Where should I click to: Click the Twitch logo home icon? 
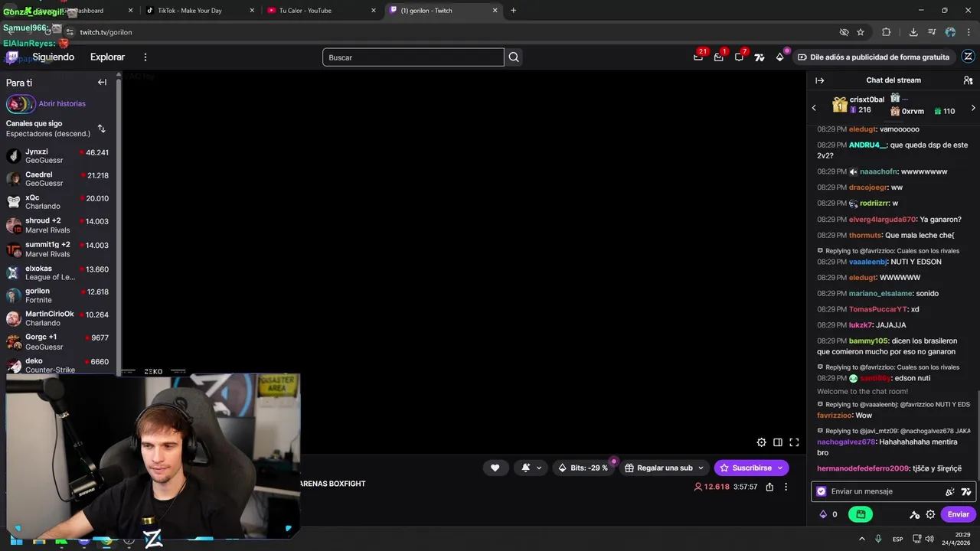pos(12,57)
